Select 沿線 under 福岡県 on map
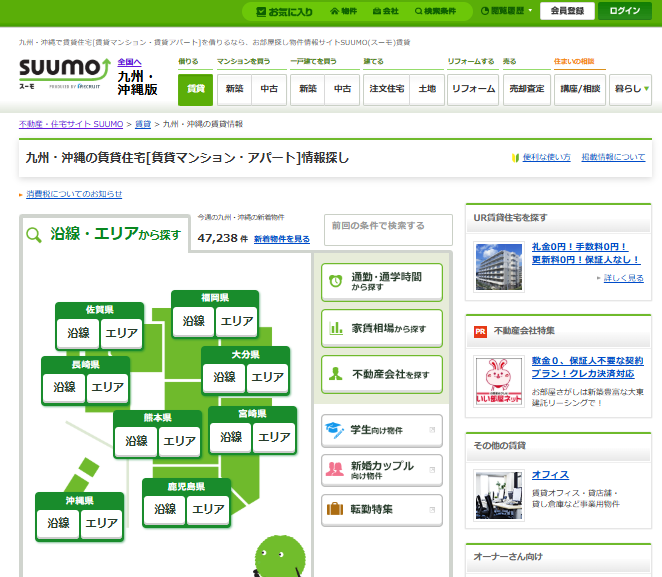662x577 pixels. [193, 321]
